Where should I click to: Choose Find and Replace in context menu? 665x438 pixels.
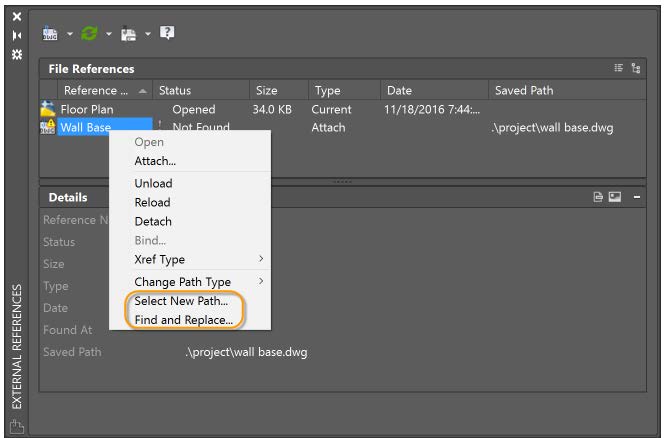pyautogui.click(x=183, y=320)
